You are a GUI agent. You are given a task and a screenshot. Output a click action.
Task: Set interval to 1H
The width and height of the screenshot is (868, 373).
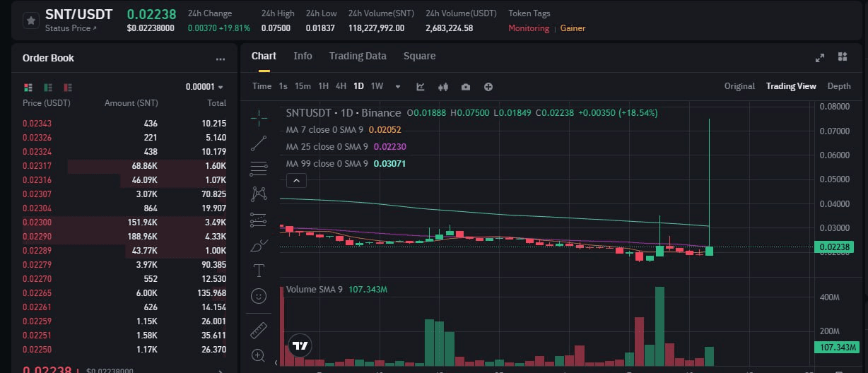click(x=323, y=86)
